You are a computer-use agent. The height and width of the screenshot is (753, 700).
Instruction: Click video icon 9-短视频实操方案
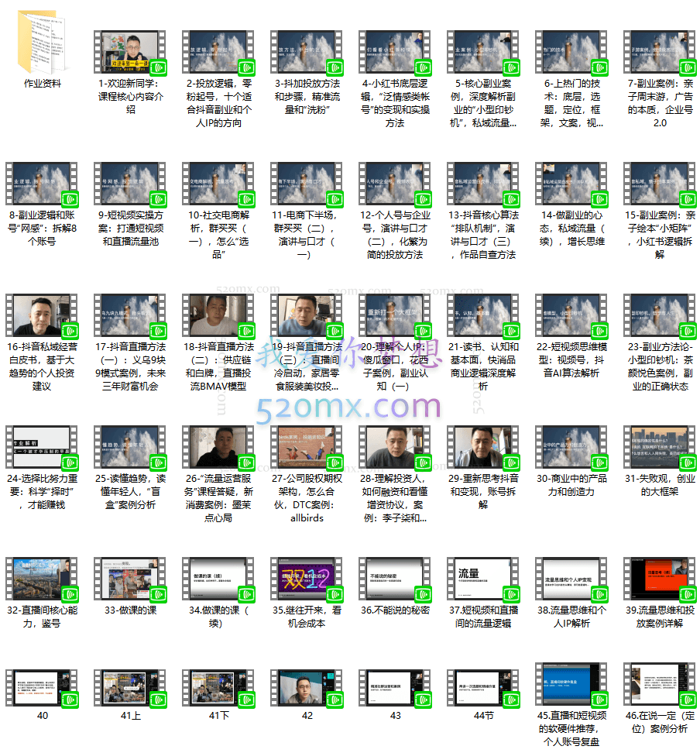coord(130,184)
